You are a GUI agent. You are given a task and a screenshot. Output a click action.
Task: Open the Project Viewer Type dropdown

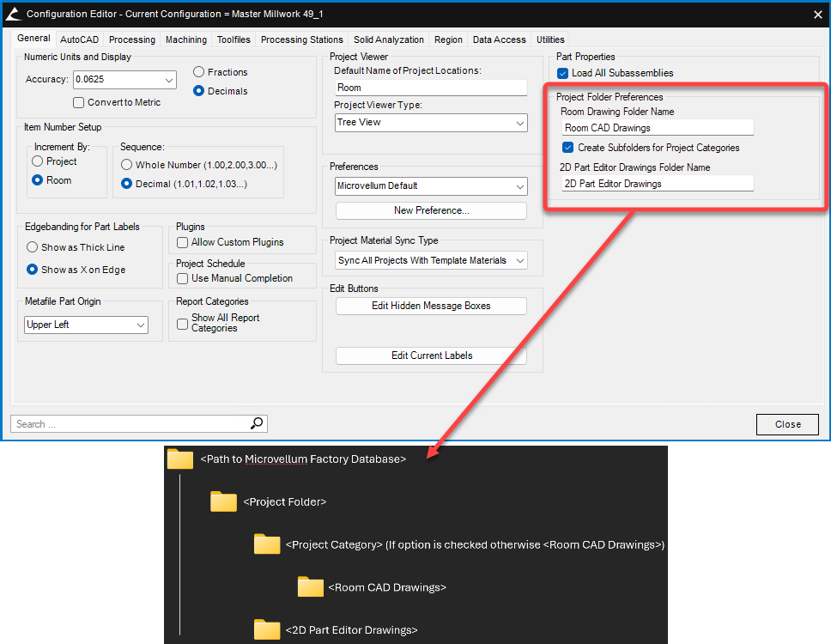pyautogui.click(x=432, y=123)
